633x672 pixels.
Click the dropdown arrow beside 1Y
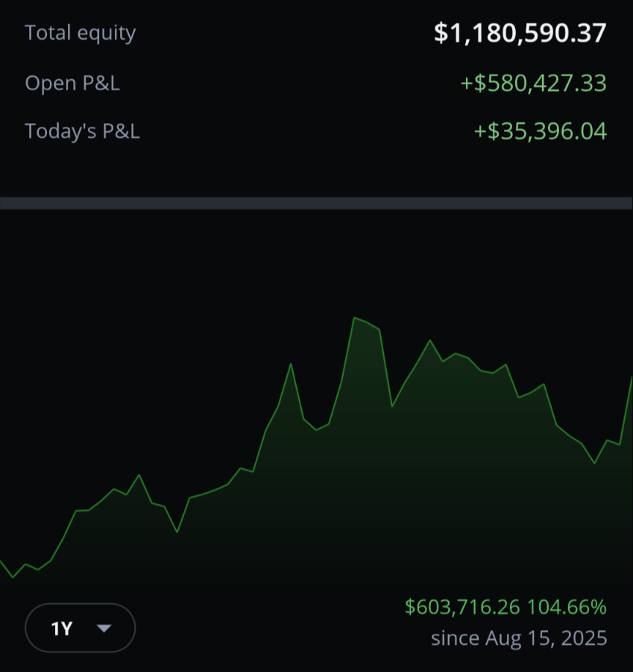[x=104, y=628]
